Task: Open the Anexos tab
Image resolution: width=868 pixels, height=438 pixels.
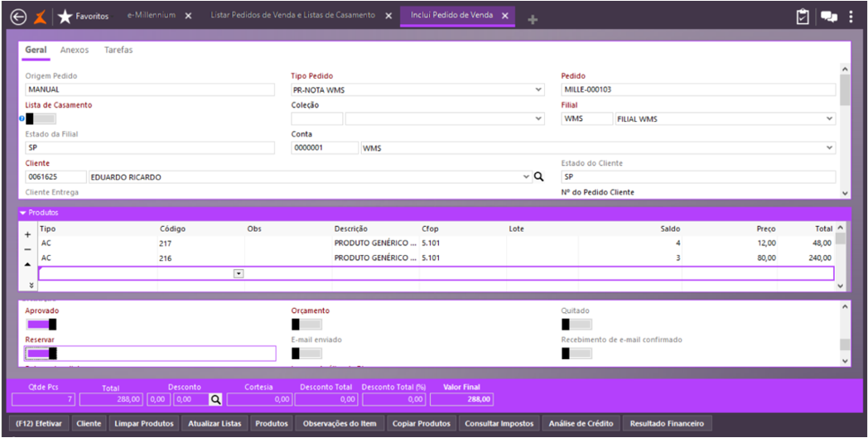Action: click(75, 50)
